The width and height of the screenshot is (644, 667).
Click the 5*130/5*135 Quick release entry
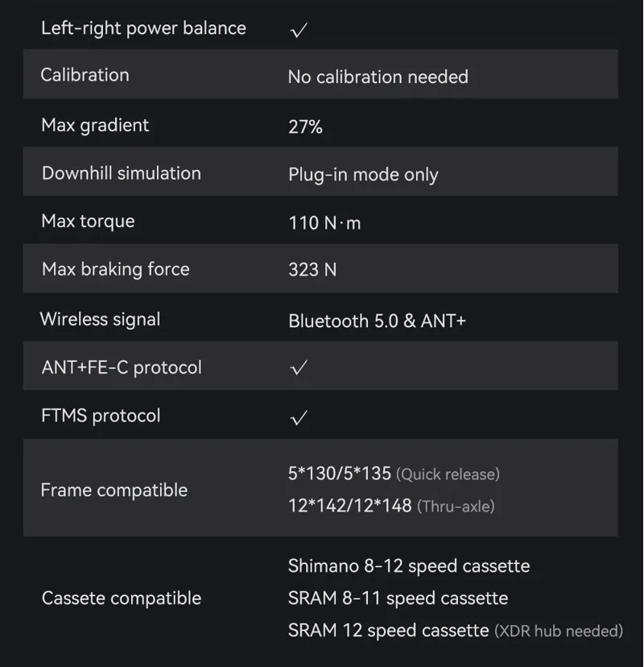point(394,474)
